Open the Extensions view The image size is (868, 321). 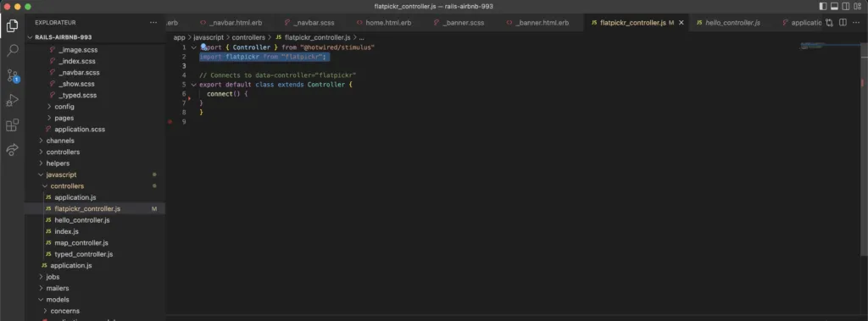coord(12,125)
